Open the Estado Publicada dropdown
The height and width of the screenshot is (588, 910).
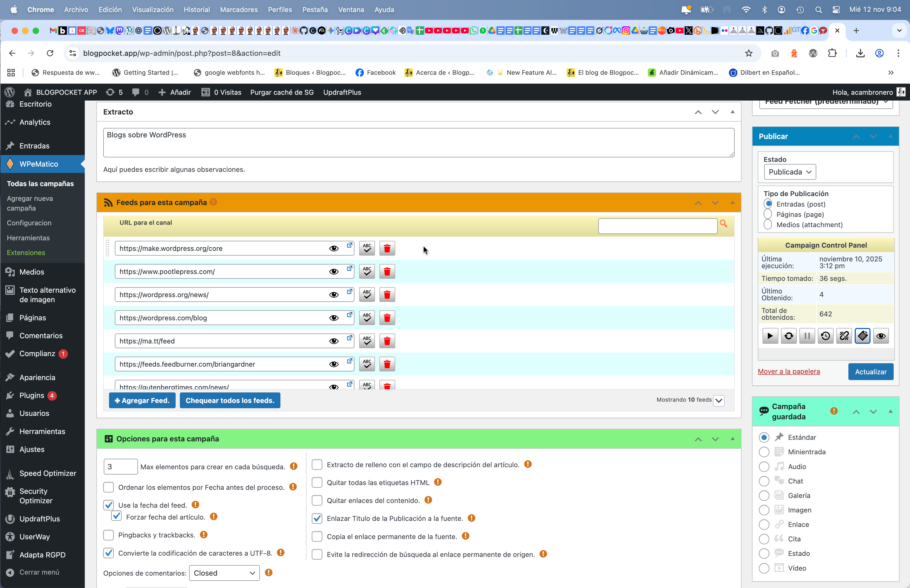[x=789, y=172]
